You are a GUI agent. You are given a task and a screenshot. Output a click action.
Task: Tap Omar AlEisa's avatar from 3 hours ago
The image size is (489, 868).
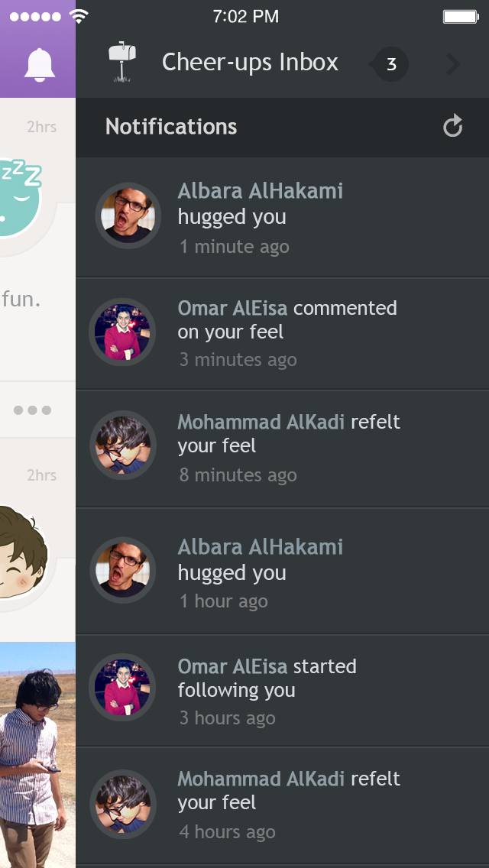[121, 687]
